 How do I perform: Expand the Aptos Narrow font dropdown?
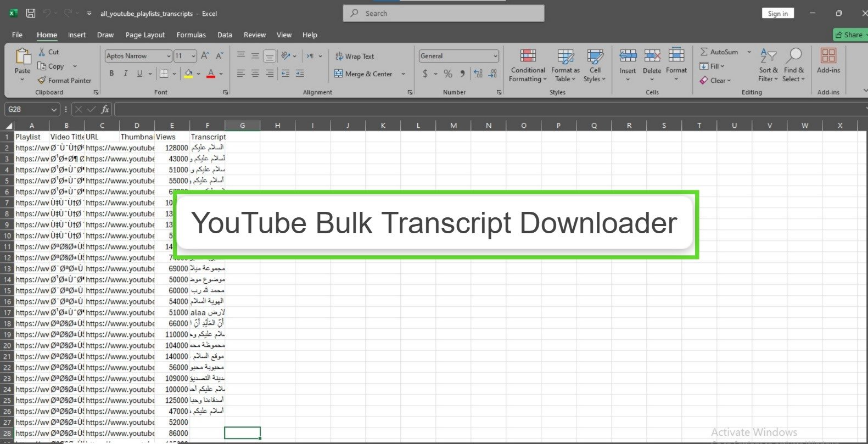tap(168, 56)
